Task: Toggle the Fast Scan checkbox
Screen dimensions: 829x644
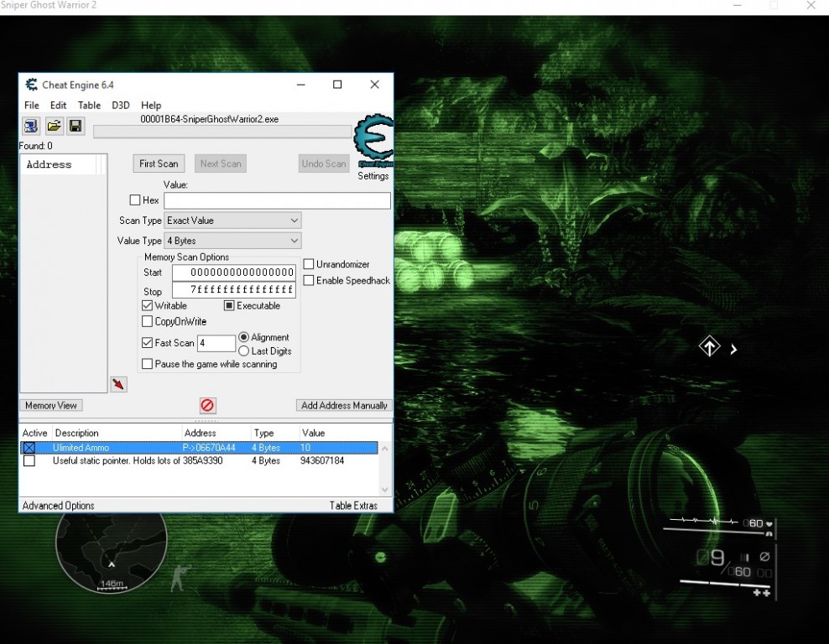Action: [148, 343]
